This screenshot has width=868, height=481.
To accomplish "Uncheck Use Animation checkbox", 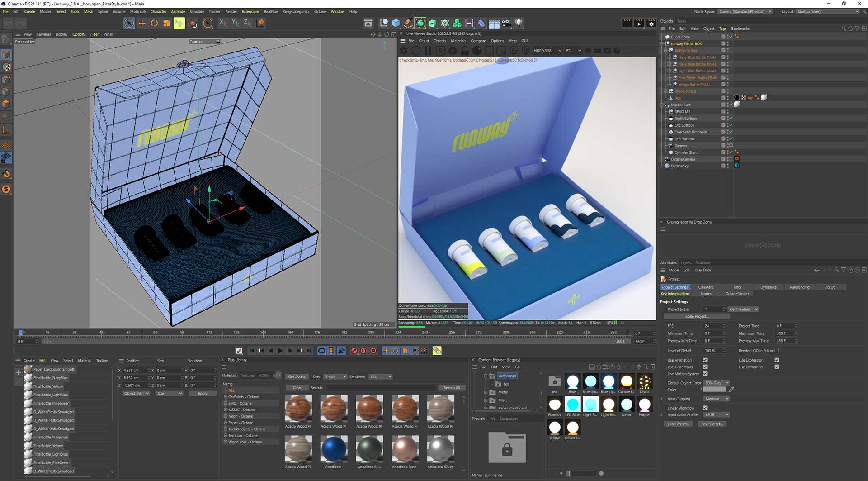I will click(x=705, y=360).
